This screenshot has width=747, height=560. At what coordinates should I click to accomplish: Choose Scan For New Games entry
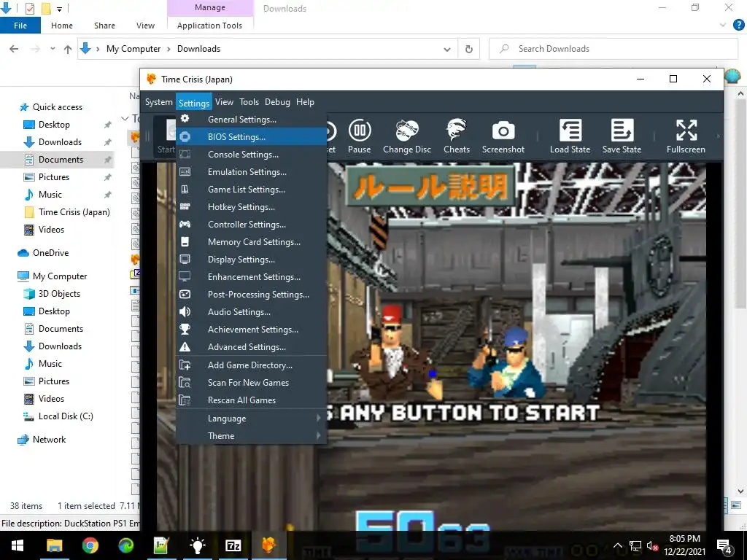(252, 383)
